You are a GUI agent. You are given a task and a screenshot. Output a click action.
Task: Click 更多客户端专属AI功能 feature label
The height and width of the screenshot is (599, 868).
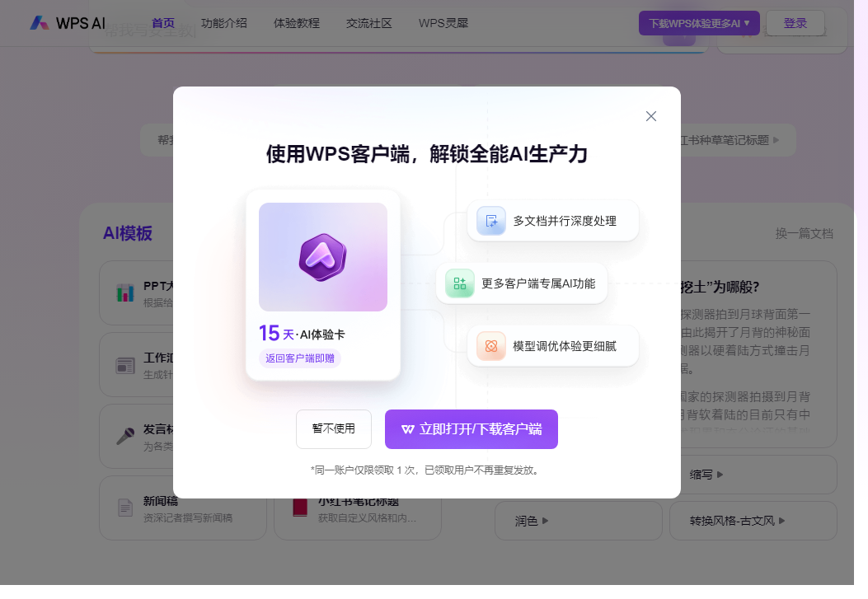pos(538,283)
